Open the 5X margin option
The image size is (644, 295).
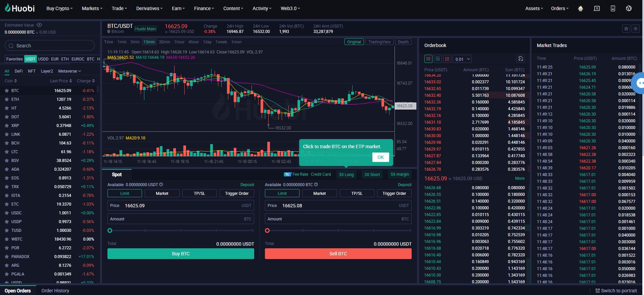click(400, 174)
